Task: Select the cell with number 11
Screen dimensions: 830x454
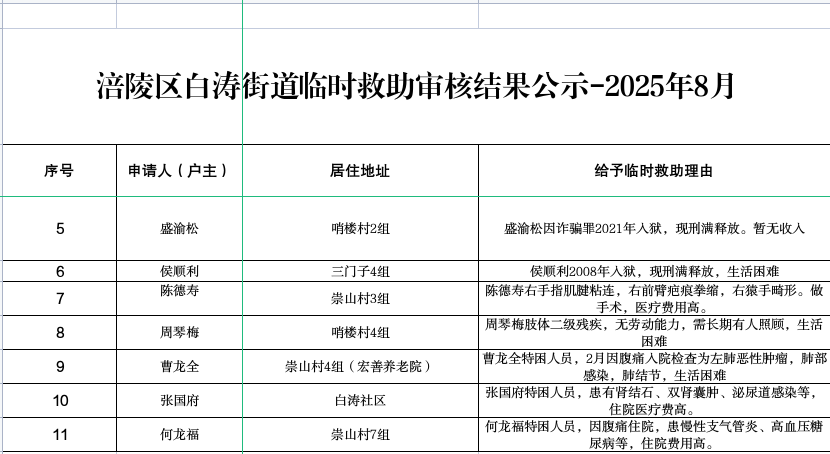Action: click(59, 434)
